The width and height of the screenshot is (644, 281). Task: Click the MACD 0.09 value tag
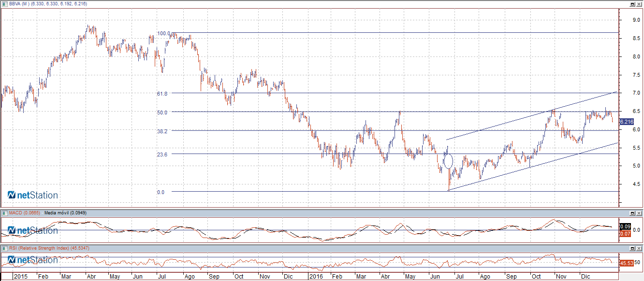625,226
